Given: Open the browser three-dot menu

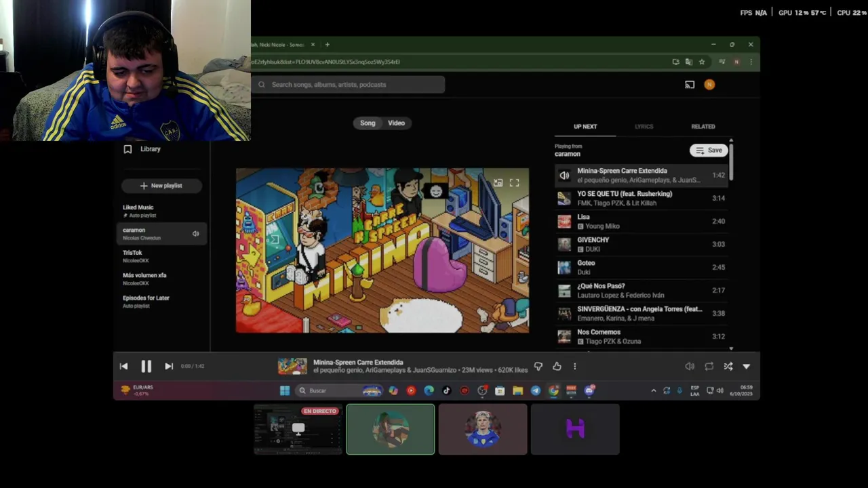Looking at the screenshot, I should coord(751,62).
